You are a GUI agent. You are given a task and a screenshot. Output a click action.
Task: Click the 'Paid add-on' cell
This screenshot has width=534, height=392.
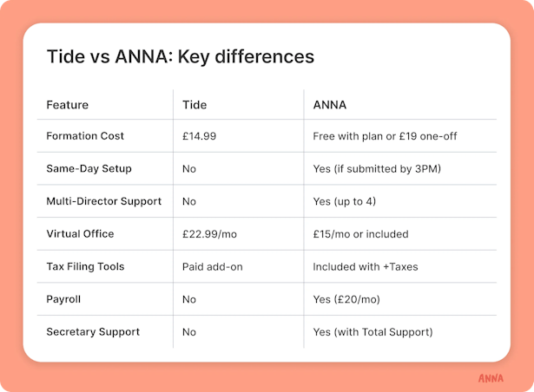tap(213, 267)
